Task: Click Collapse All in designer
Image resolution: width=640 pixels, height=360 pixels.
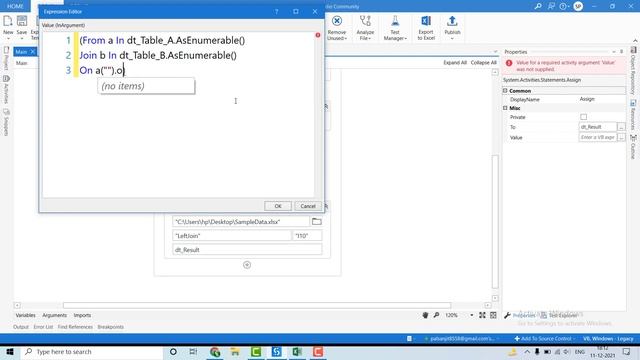Action: [x=483, y=62]
